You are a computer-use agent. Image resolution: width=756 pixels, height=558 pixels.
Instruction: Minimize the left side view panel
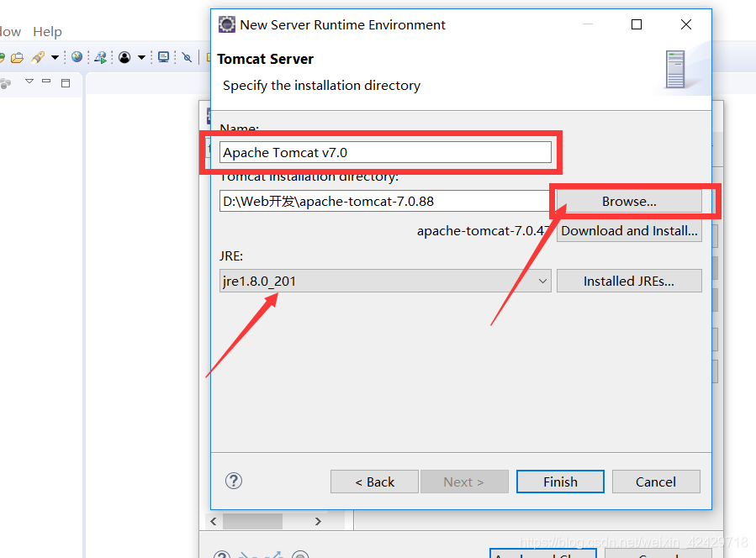46,82
